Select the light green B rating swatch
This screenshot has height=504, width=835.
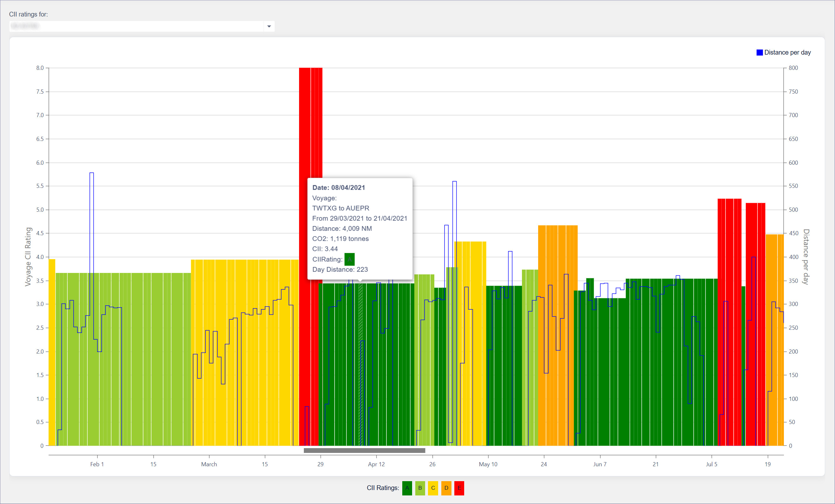coord(420,488)
